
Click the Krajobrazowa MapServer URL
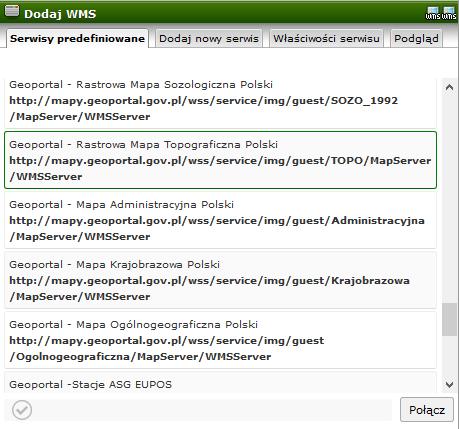(210, 289)
